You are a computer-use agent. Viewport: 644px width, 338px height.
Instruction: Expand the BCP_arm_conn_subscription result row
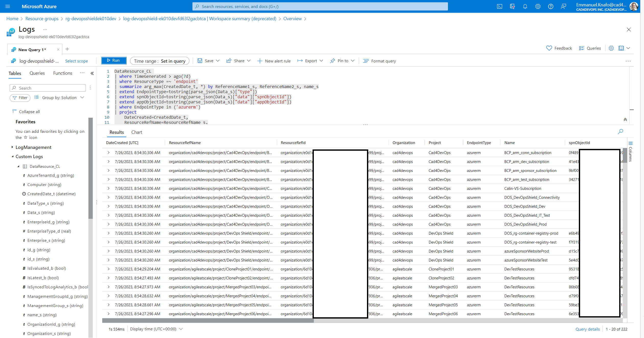pyautogui.click(x=108, y=152)
